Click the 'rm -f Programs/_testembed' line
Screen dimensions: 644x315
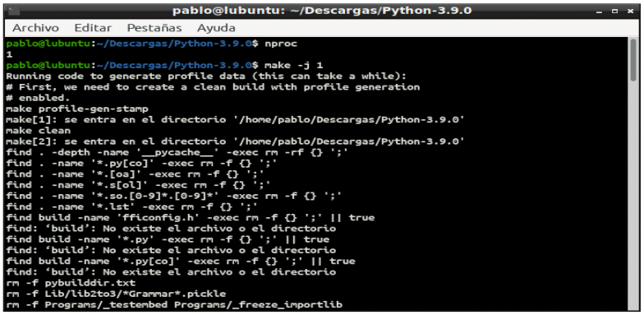pyautogui.click(x=174, y=304)
